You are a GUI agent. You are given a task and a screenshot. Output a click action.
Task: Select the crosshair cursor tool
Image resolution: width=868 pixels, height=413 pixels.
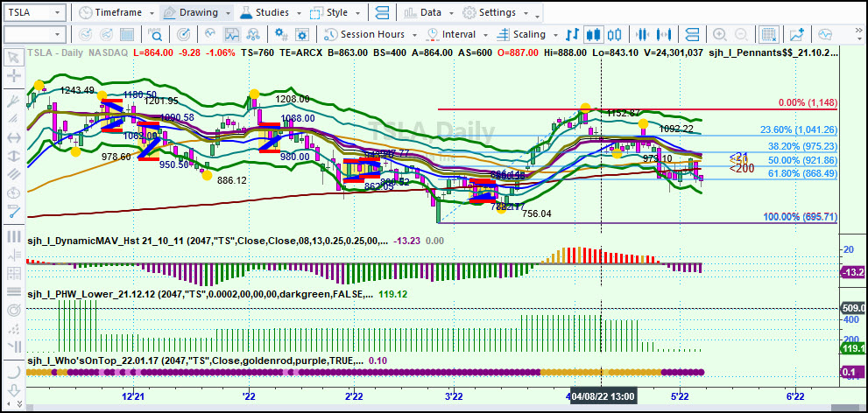pyautogui.click(x=14, y=75)
